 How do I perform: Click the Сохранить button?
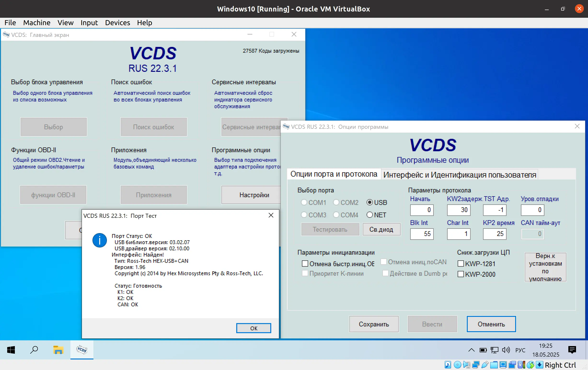(x=374, y=324)
